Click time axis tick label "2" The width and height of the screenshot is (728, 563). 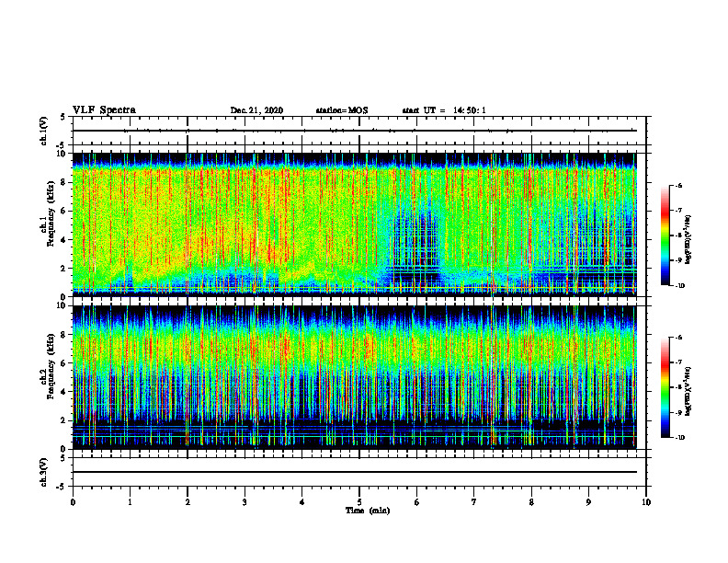coord(188,502)
